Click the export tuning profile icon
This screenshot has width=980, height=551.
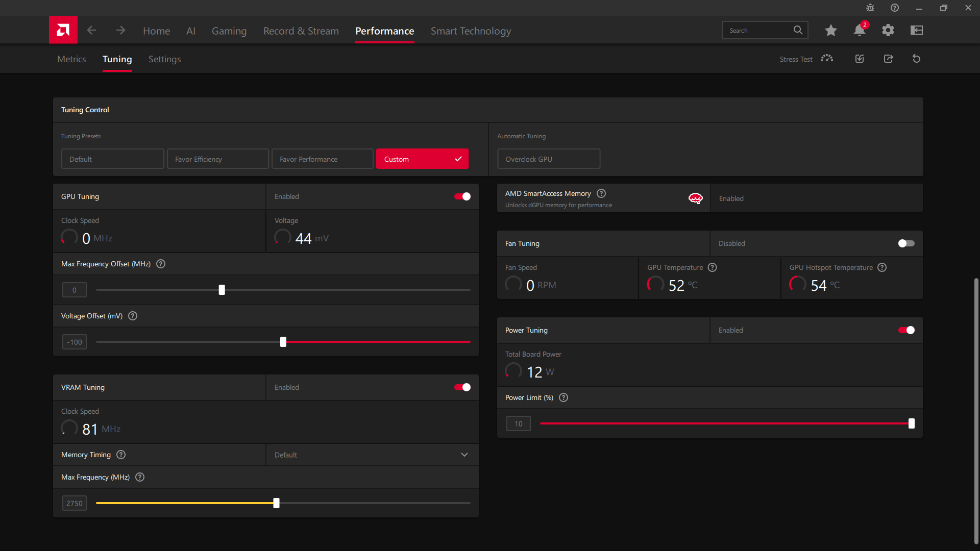888,59
